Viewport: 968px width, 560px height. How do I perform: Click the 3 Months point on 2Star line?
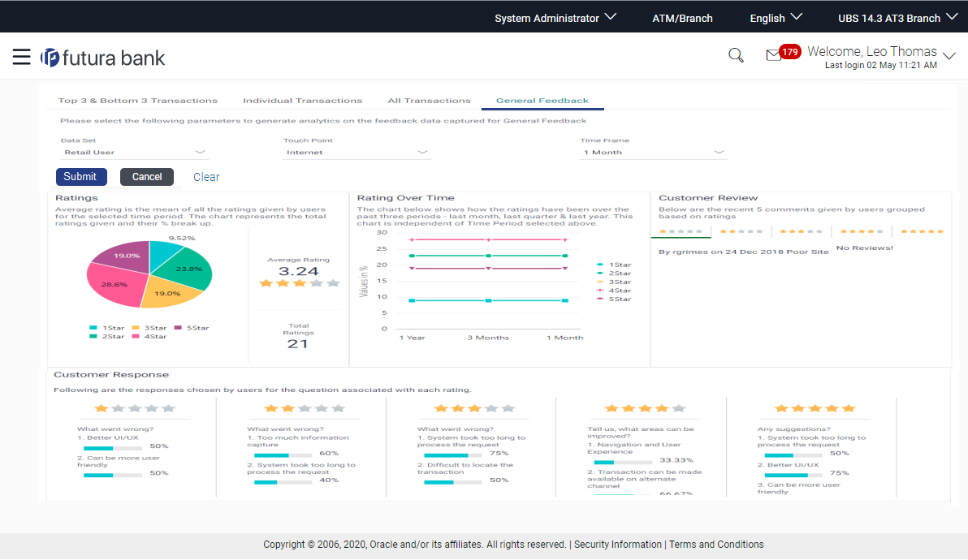(x=488, y=256)
